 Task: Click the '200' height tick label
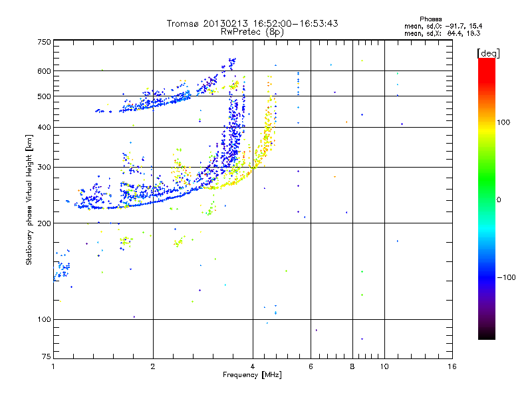pos(44,223)
